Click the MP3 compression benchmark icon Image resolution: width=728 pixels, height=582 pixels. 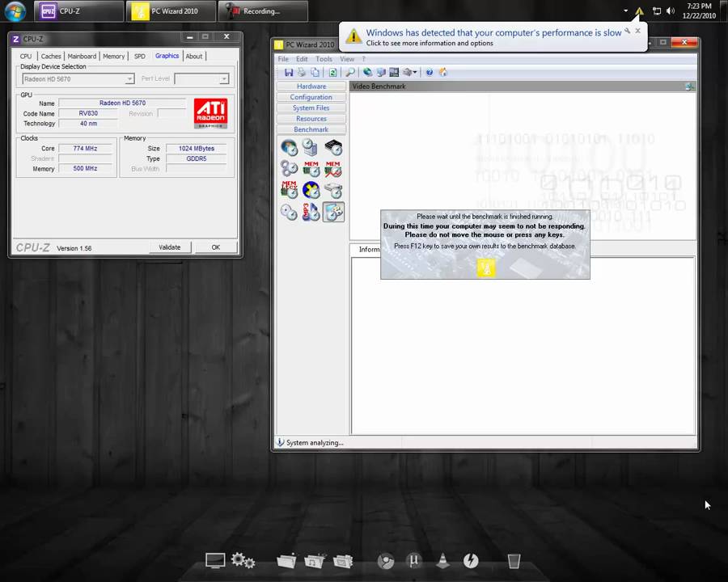311,212
